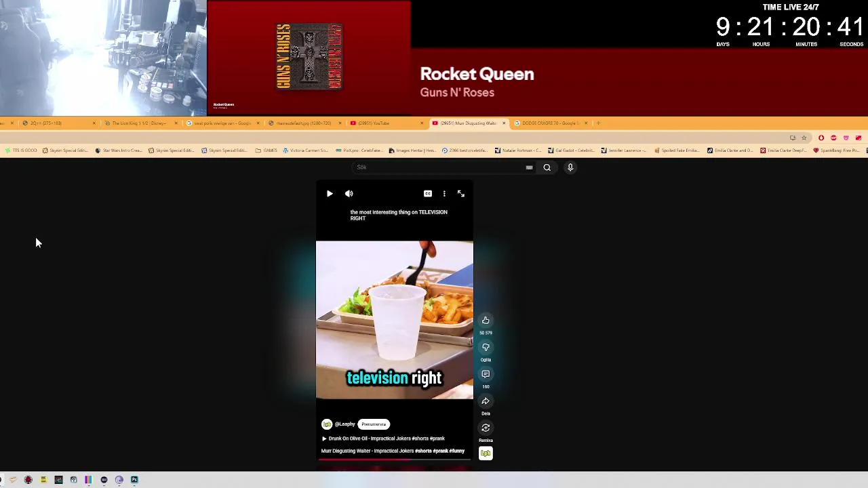Dislike the Short with thumbs down
Image resolution: width=868 pixels, height=488 pixels.
(x=486, y=348)
